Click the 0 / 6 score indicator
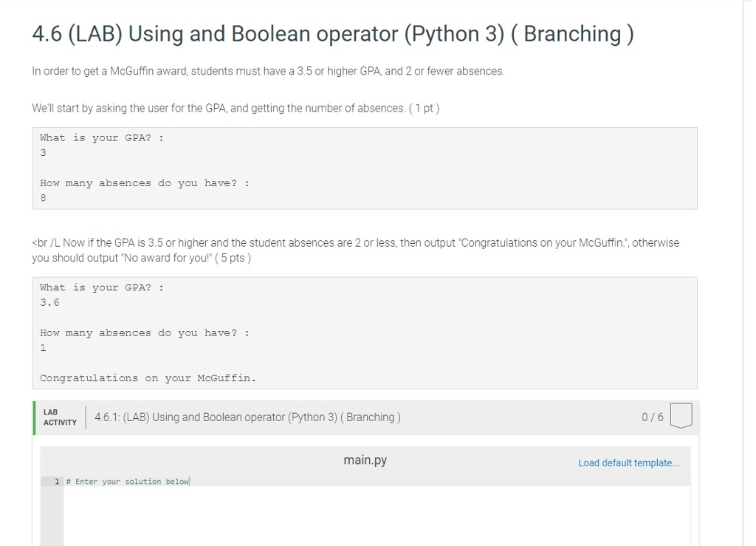 (x=653, y=417)
